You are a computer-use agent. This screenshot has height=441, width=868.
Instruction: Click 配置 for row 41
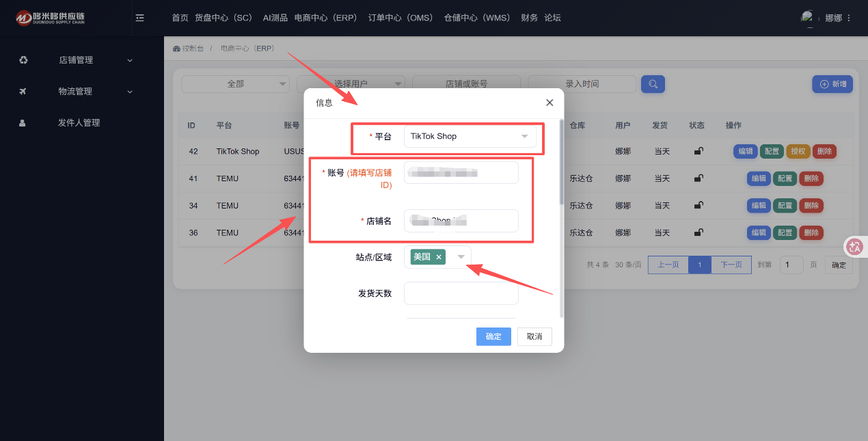(785, 178)
